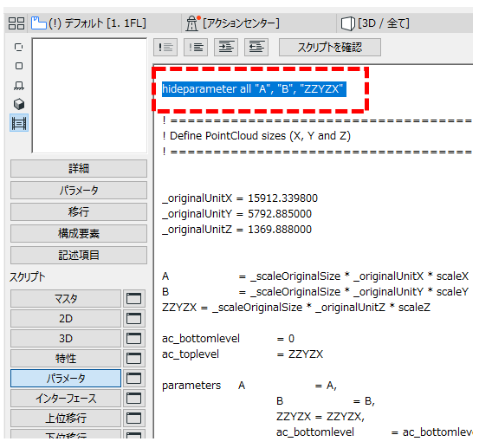
Task: Click the comment lines toolbar icon
Action: pos(165,48)
